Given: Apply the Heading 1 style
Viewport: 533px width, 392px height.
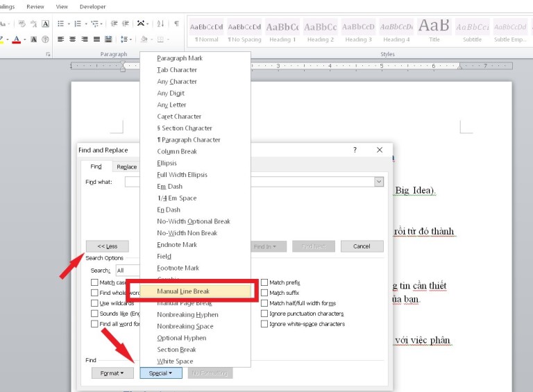Looking at the screenshot, I should click(282, 31).
